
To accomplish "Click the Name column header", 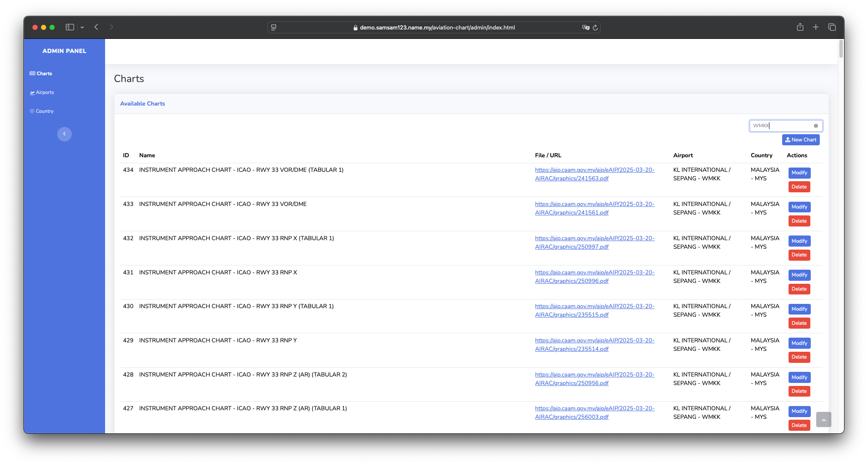I will pyautogui.click(x=147, y=155).
